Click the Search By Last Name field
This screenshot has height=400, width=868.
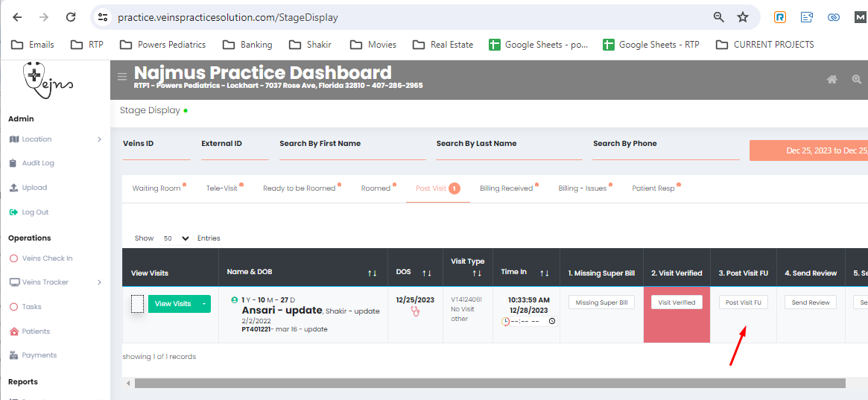[508, 151]
